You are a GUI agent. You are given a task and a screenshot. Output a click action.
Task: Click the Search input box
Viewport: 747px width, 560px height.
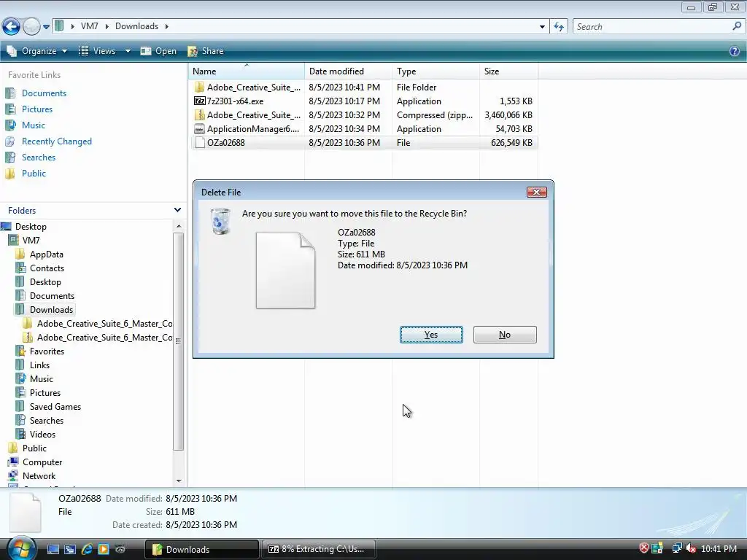tap(653, 27)
